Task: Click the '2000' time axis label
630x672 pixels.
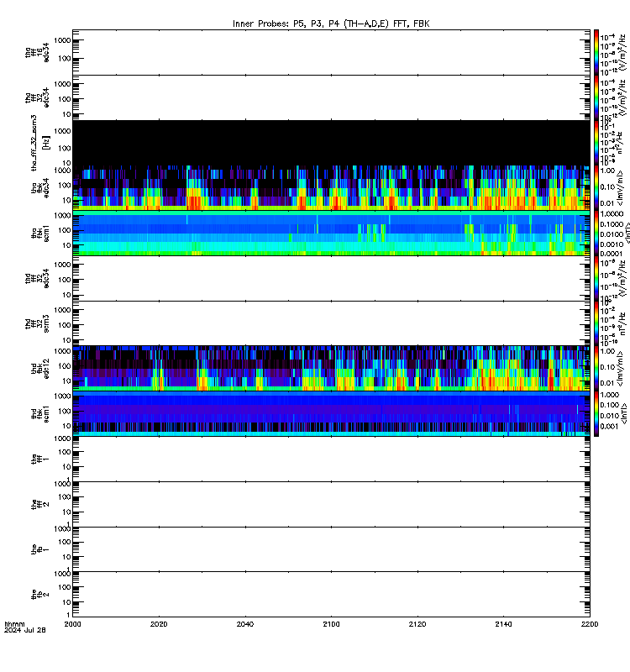Action: point(72,624)
